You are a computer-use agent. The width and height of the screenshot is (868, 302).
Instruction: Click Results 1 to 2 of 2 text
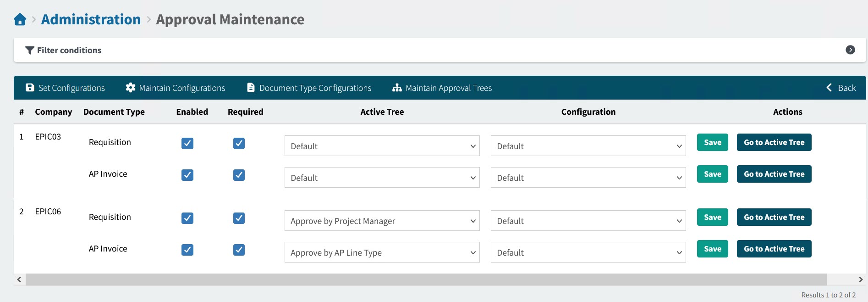(829, 295)
